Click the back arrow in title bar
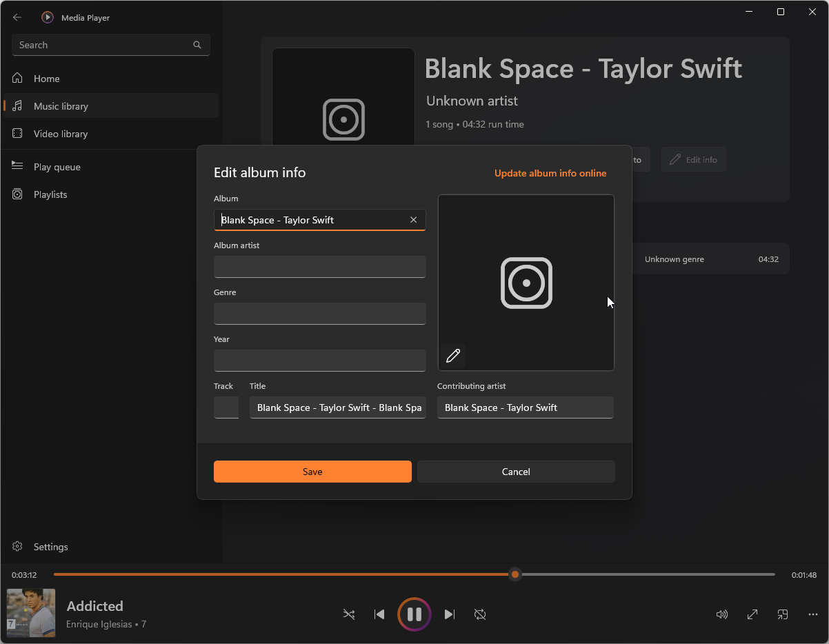Viewport: 829px width, 644px height. (17, 17)
